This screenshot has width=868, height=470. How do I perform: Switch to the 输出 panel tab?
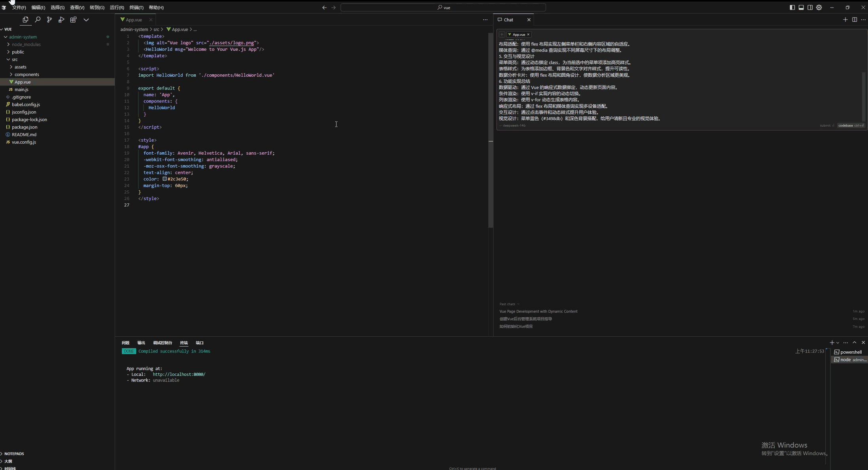click(x=141, y=343)
